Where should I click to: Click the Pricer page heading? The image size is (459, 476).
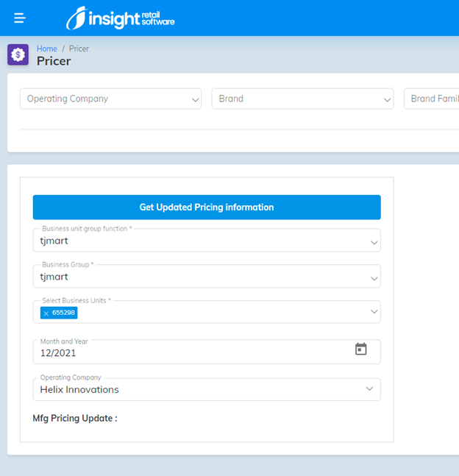(54, 61)
